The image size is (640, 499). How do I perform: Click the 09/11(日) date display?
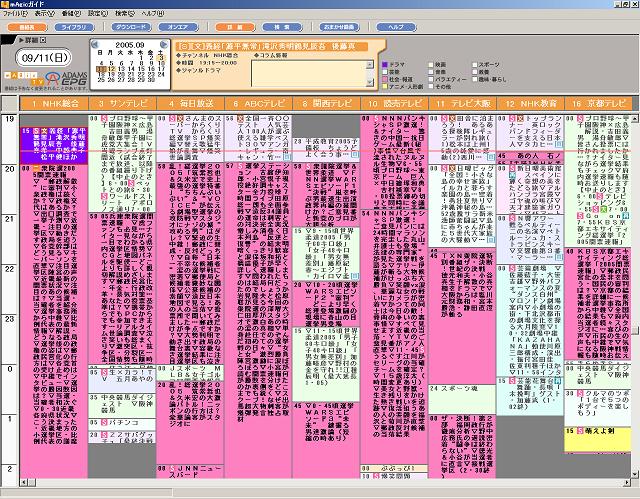[x=44, y=58]
